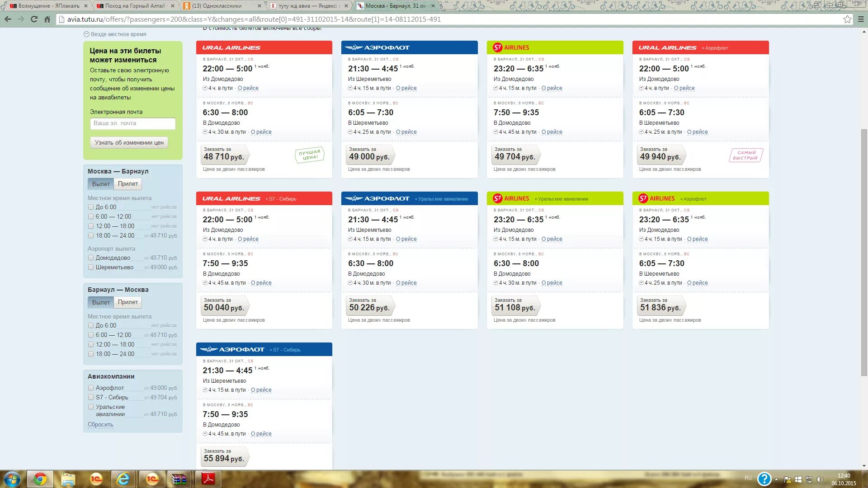Click the RU language indicator in taskbar
The height and width of the screenshot is (488, 868).
pyautogui.click(x=748, y=478)
